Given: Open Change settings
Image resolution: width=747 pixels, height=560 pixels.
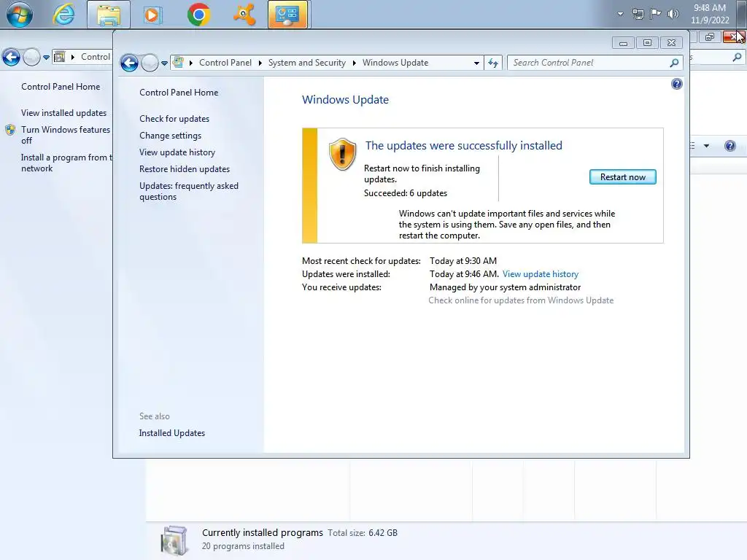Looking at the screenshot, I should (x=170, y=135).
